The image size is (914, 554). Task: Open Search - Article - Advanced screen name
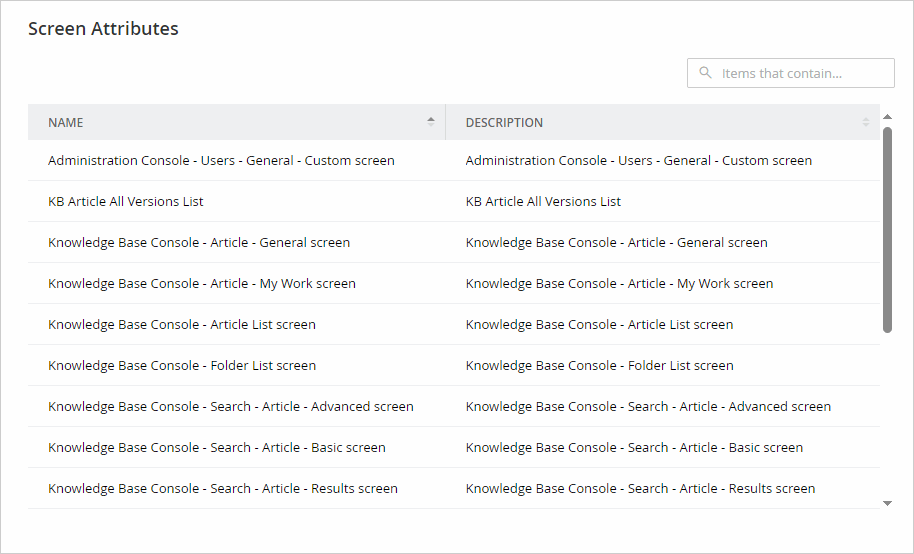coord(231,406)
